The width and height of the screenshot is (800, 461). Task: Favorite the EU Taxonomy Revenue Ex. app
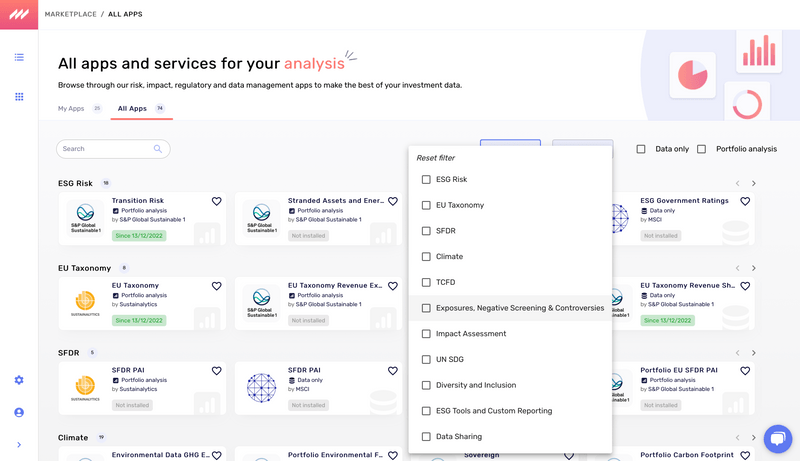coord(392,286)
